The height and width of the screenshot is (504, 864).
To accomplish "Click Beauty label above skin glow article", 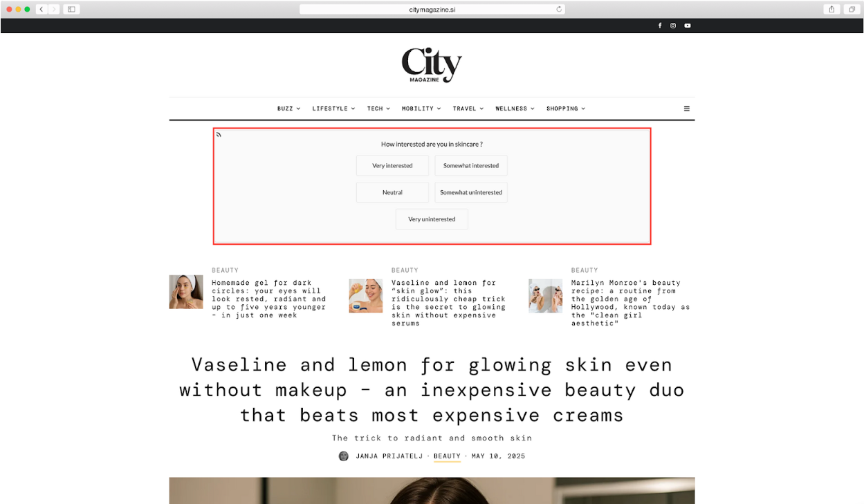I will click(x=405, y=270).
